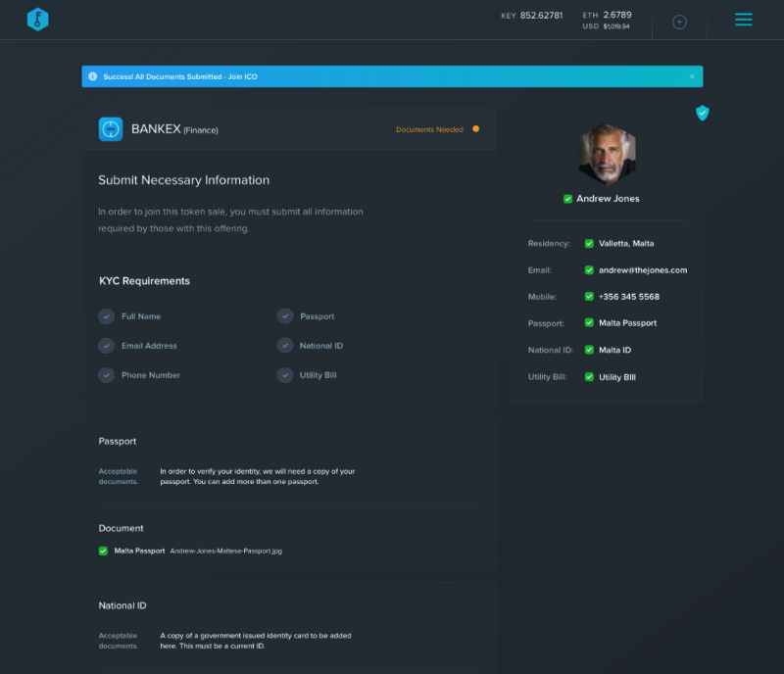The height and width of the screenshot is (674, 784).
Task: Click the Passport section heading
Action: coord(118,441)
